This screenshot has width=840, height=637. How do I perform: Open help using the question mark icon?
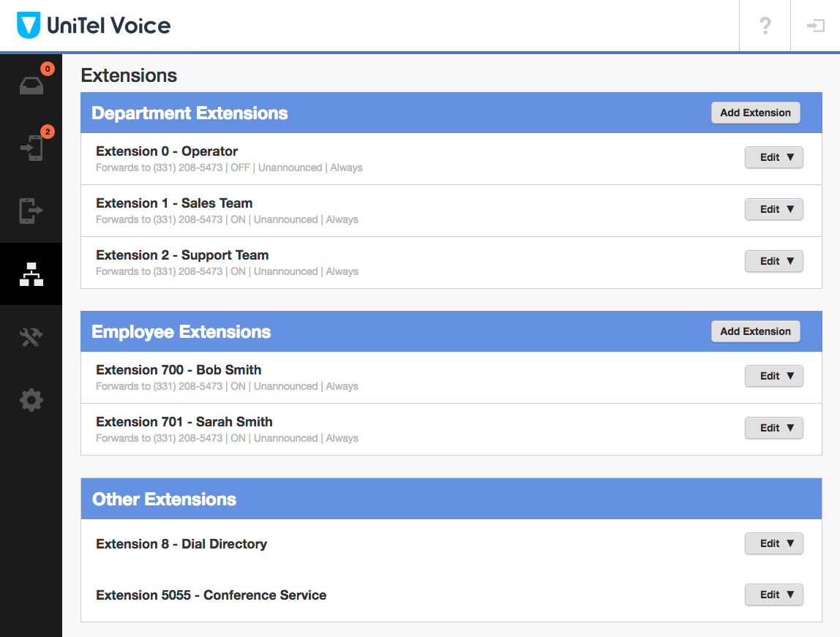[764, 26]
